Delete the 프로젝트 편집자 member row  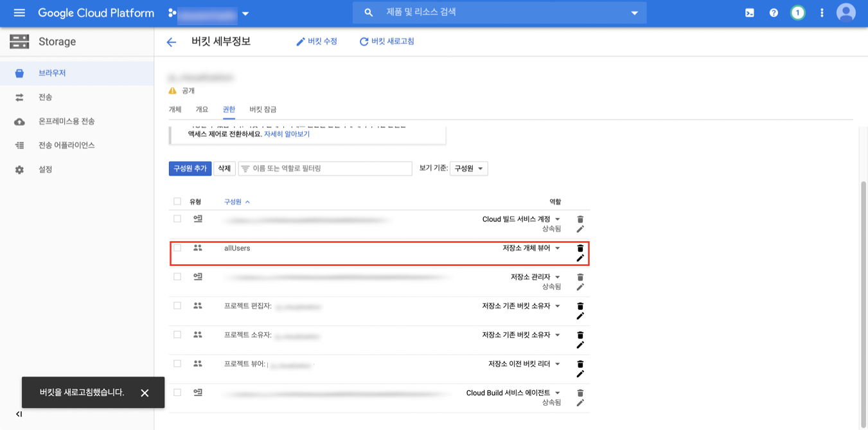click(580, 306)
